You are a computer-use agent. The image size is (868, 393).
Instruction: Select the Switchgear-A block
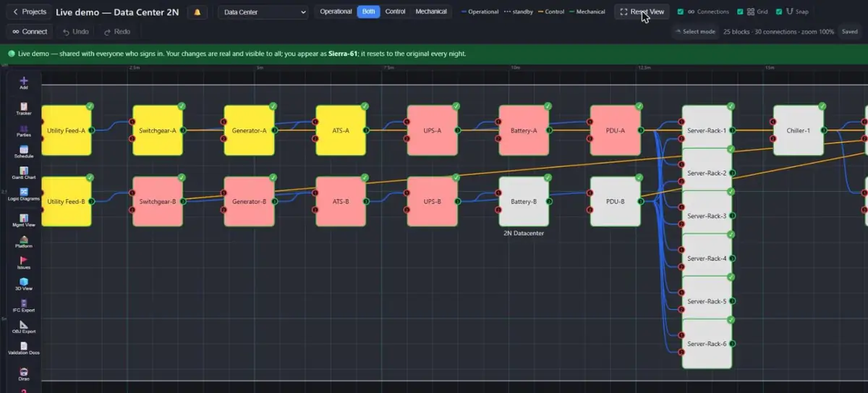pyautogui.click(x=158, y=130)
